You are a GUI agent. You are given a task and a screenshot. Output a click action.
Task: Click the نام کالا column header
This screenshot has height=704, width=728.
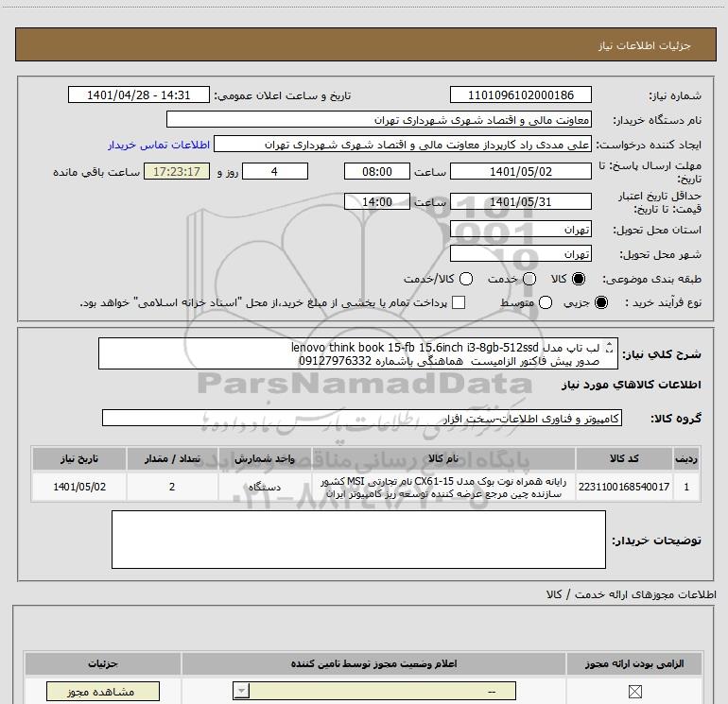point(443,458)
